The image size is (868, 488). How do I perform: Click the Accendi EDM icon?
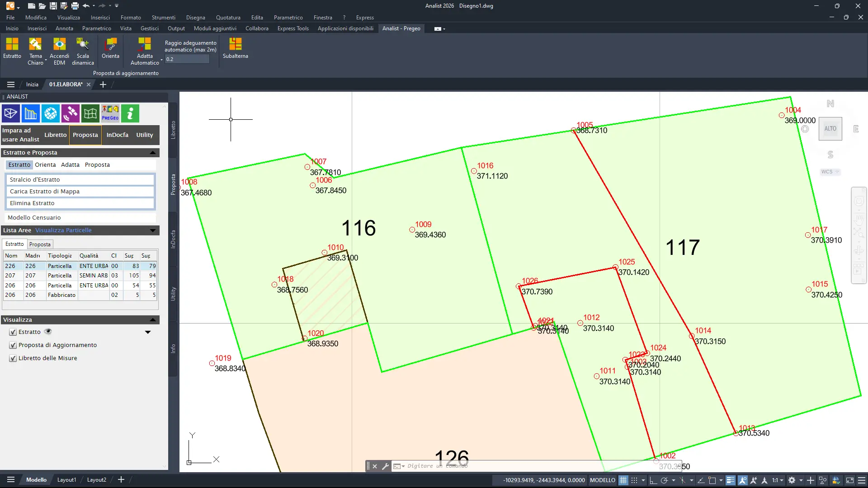59,50
